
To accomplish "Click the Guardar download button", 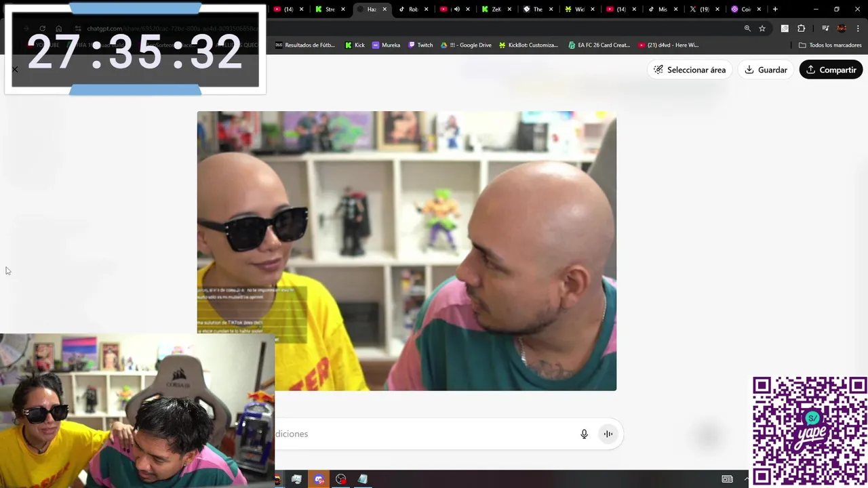I will (x=766, y=70).
